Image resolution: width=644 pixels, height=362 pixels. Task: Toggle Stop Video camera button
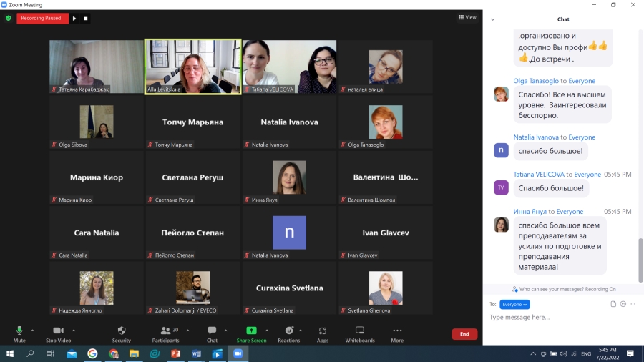[x=58, y=331]
